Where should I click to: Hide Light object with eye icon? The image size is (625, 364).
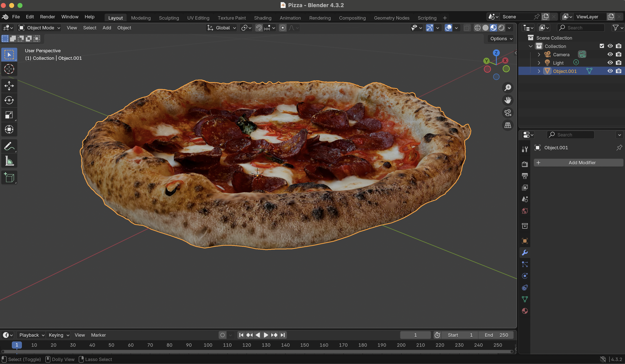point(610,63)
